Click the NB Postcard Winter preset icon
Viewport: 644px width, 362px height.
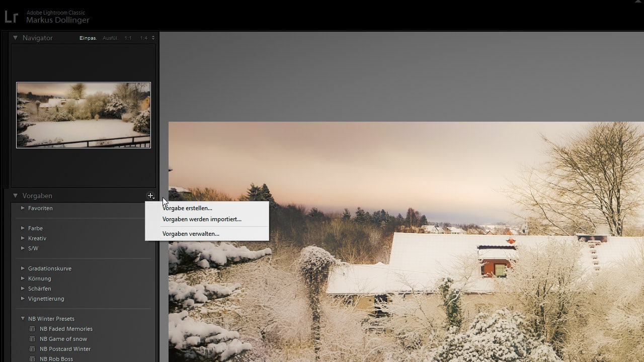coord(32,349)
